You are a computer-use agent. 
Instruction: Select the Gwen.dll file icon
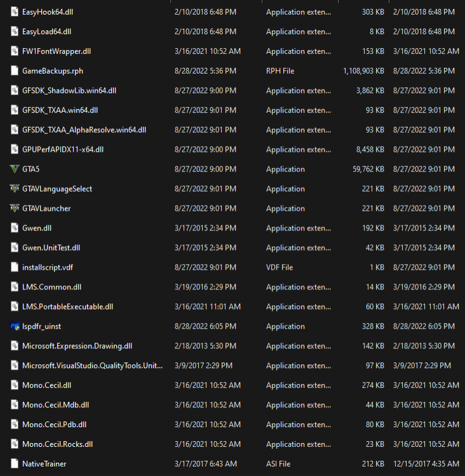pyautogui.click(x=15, y=228)
